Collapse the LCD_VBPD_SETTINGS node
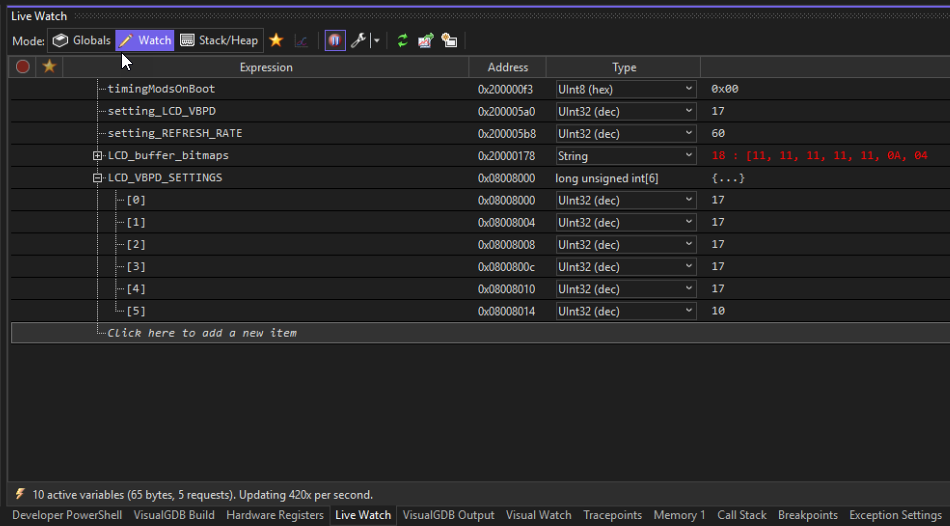Image resolution: width=950 pixels, height=526 pixels. (97, 178)
